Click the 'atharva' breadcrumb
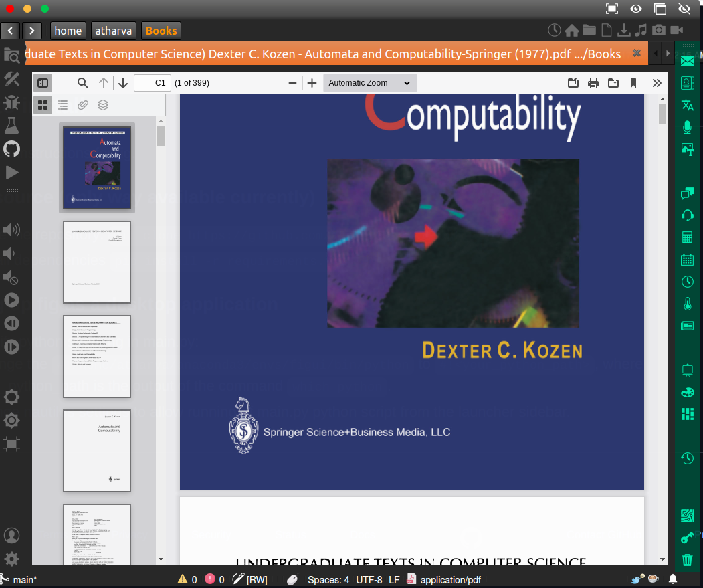Screen dimensions: 703x588 [x=114, y=31]
